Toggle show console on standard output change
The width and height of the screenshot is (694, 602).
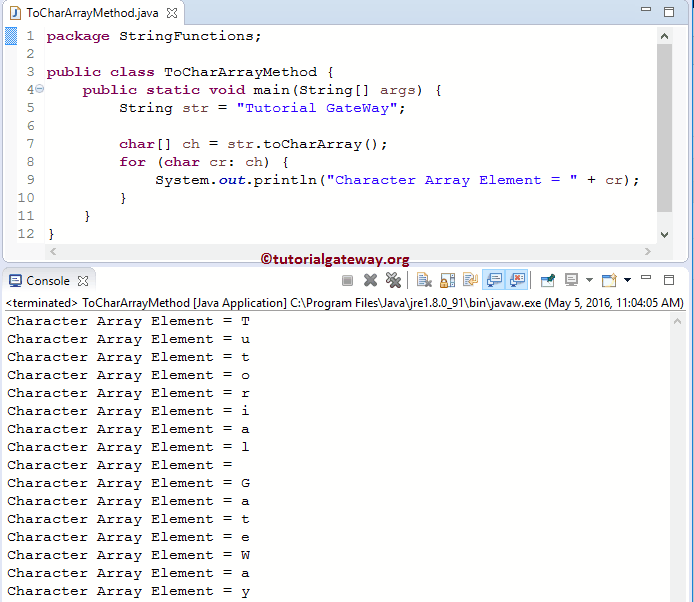point(493,281)
